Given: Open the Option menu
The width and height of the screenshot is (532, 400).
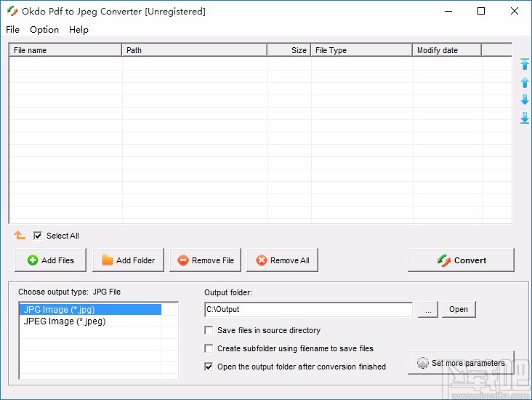Looking at the screenshot, I should pos(44,30).
